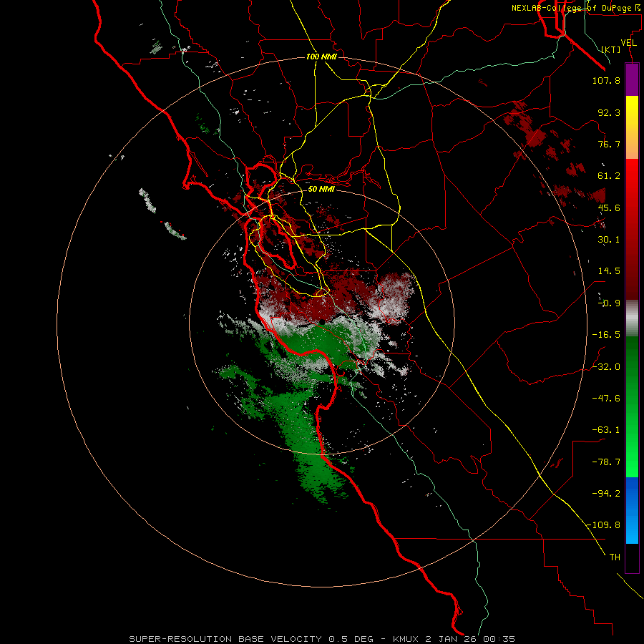Click the '50 NMI' range ring label

[x=321, y=189]
